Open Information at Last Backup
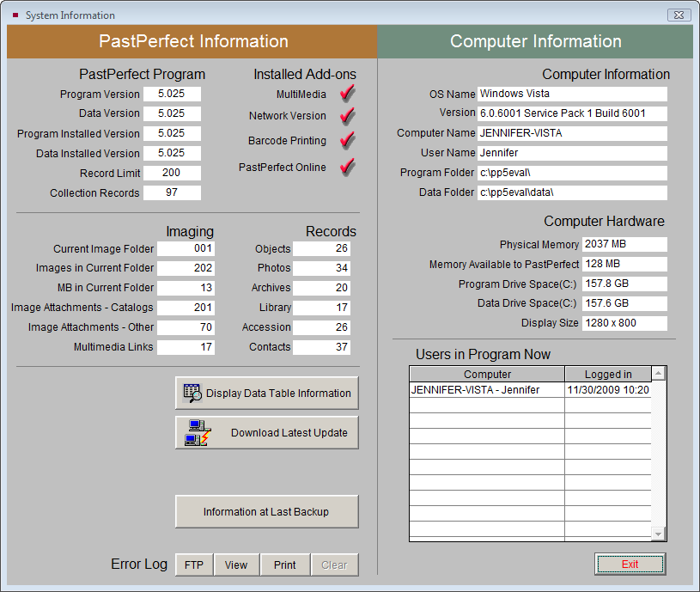The height and width of the screenshot is (592, 700). [x=267, y=511]
